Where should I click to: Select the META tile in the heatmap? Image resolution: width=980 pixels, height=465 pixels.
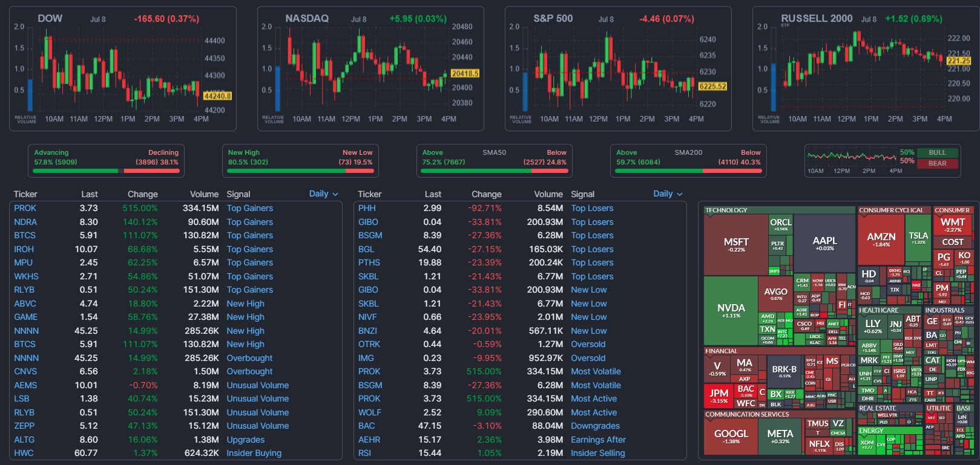[x=780, y=437]
